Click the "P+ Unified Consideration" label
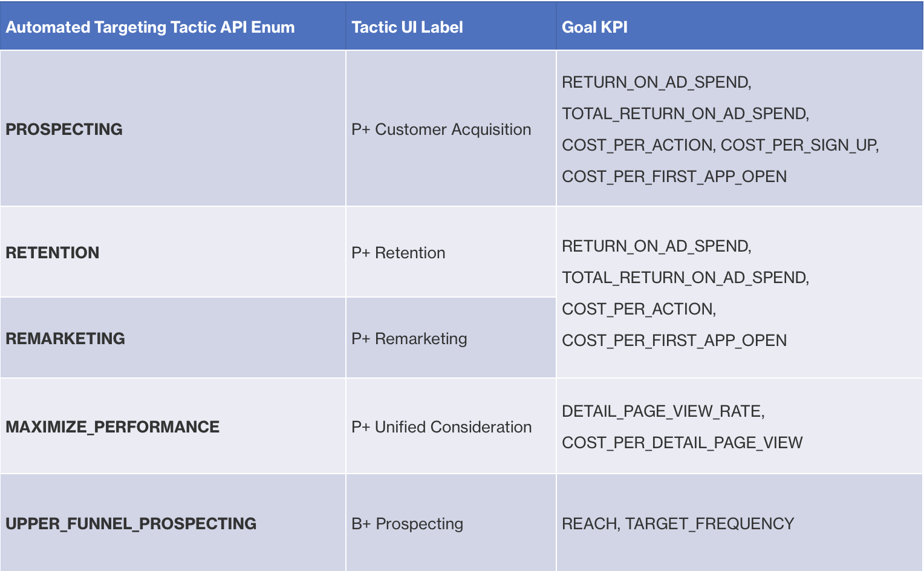Viewport: 924px width, 571px height. click(x=441, y=427)
